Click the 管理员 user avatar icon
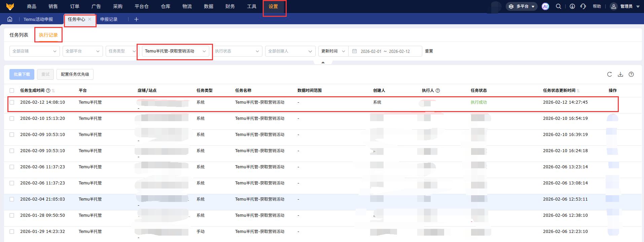Viewport: 644px width, 242px height. click(x=614, y=6)
